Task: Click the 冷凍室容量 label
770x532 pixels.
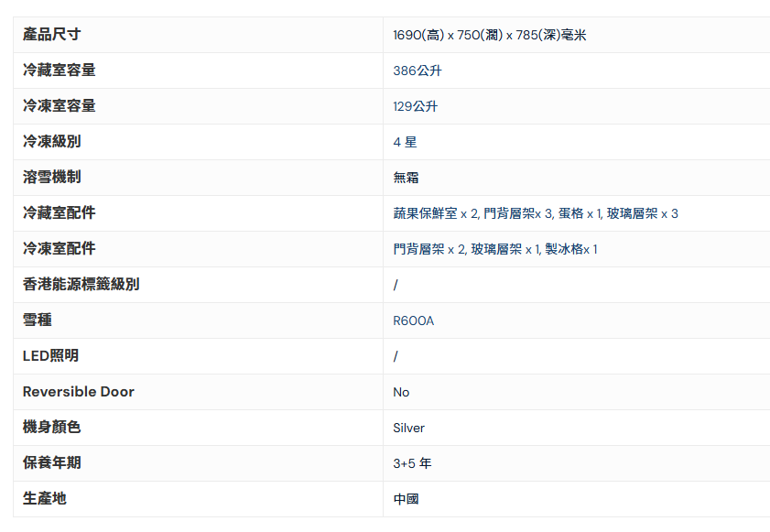Action: 59,106
